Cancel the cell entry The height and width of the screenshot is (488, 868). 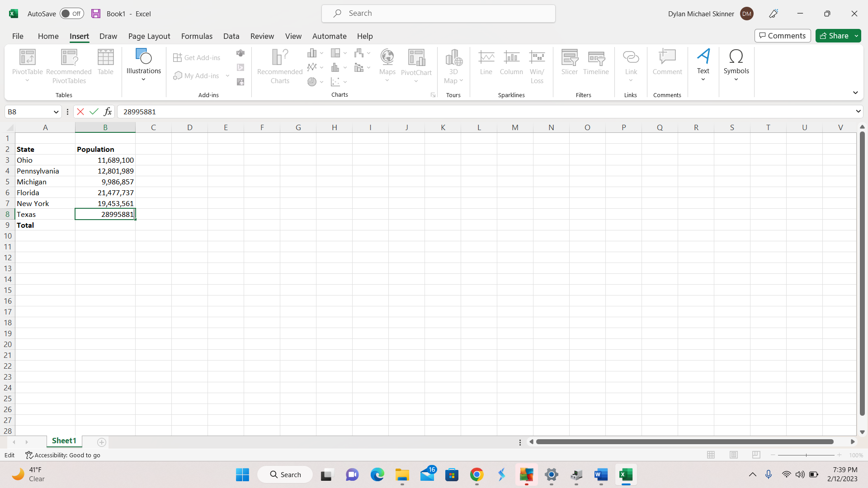pyautogui.click(x=80, y=112)
